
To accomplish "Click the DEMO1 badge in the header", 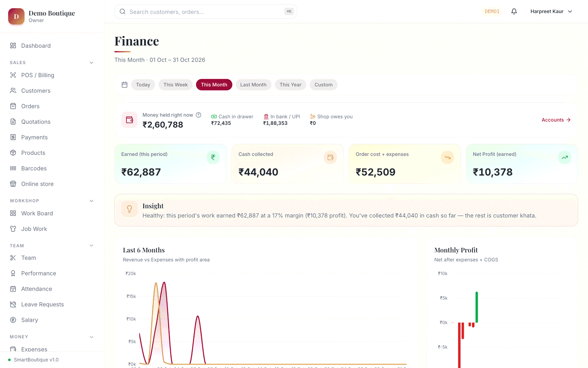I will (x=492, y=11).
